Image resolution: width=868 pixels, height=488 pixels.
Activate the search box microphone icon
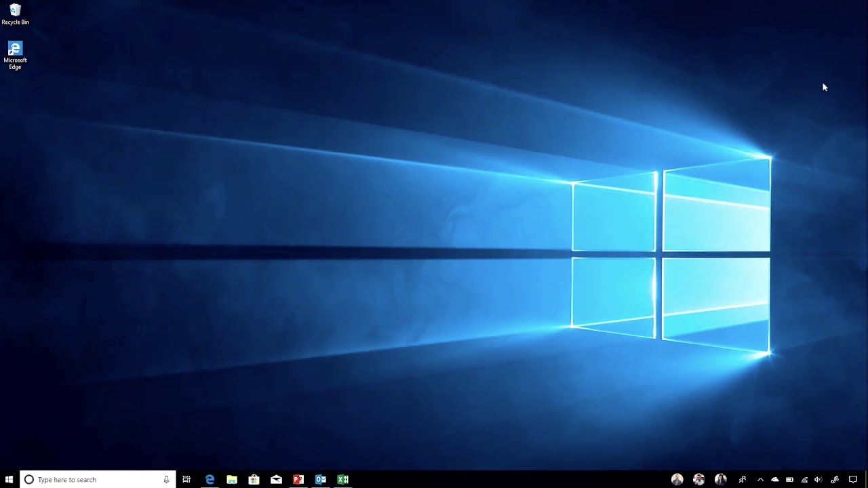click(x=166, y=479)
